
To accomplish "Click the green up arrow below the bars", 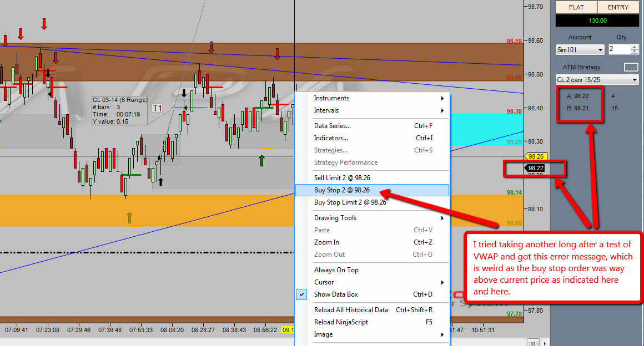I will click(261, 160).
